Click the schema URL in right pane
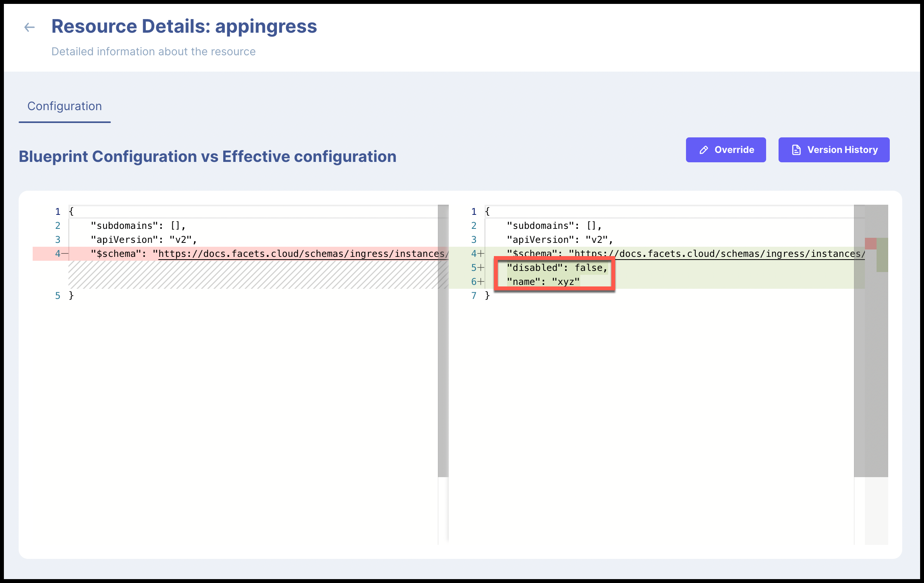 [x=719, y=254]
